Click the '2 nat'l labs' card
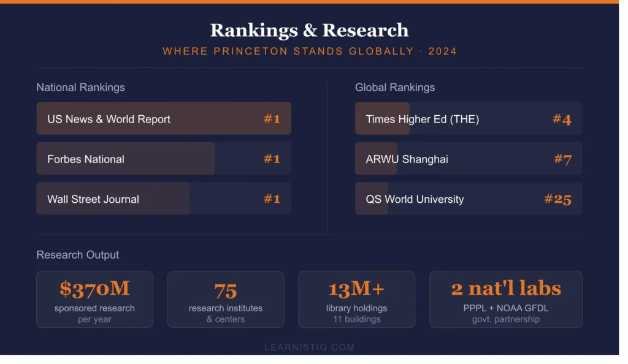This screenshot has width=628, height=364. (x=506, y=299)
